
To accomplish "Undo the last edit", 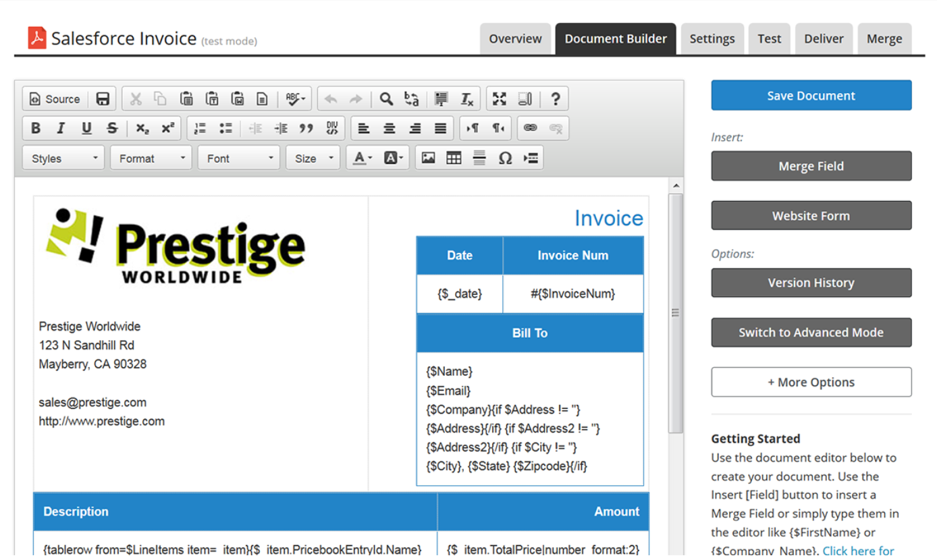I will click(x=331, y=99).
